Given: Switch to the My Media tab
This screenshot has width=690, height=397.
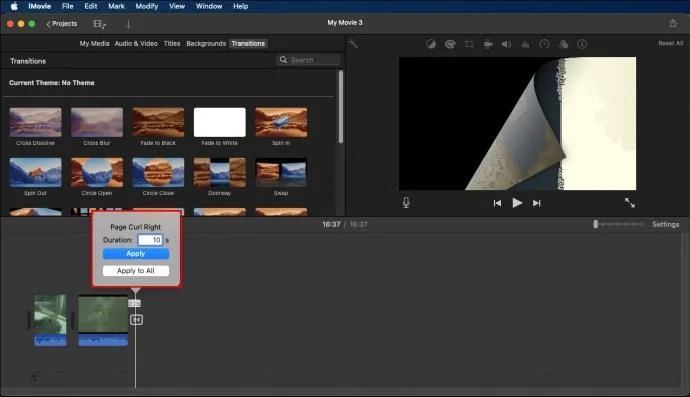Looking at the screenshot, I should point(94,44).
